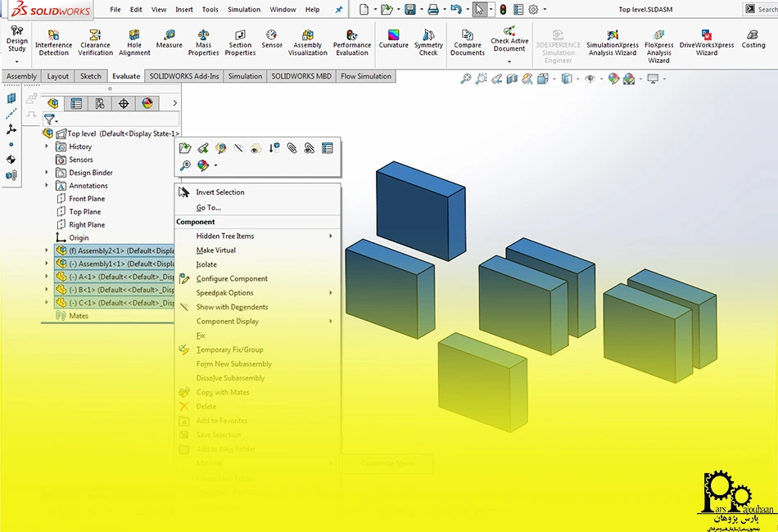The width and height of the screenshot is (778, 532).
Task: Click the Zoom to Selection magnifier icon
Action: (x=185, y=165)
